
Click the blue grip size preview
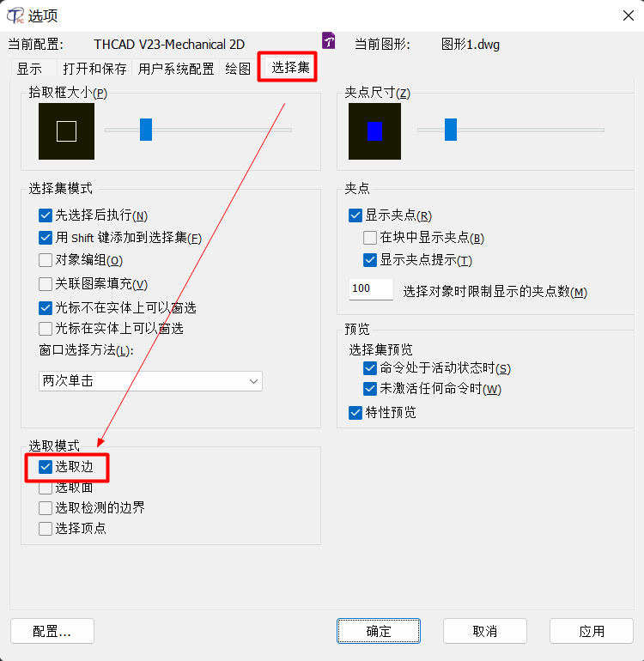[x=374, y=131]
